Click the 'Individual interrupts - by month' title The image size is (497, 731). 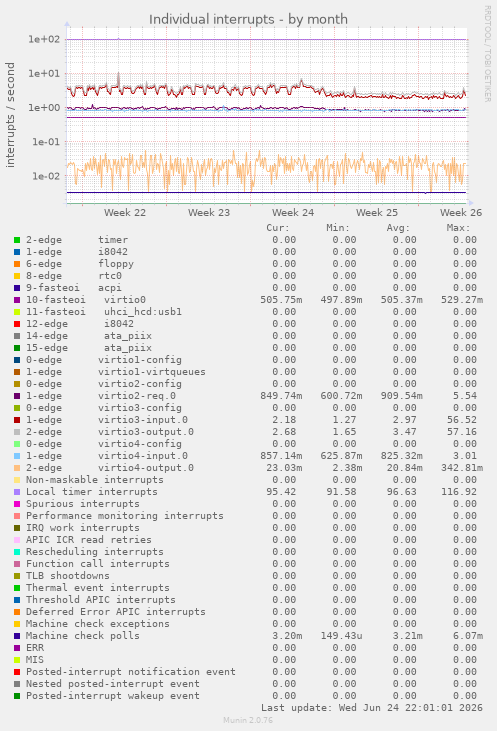(x=248, y=20)
